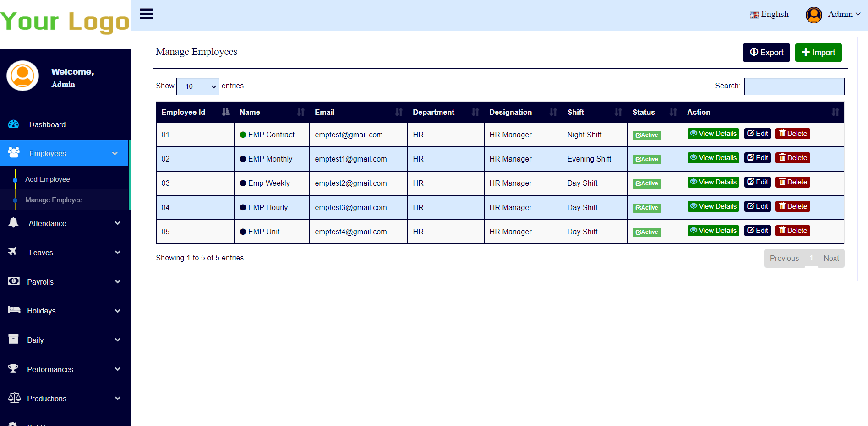Toggle Active status for EMP Monthly
Screen dimensions: 868x426
[x=646, y=159]
